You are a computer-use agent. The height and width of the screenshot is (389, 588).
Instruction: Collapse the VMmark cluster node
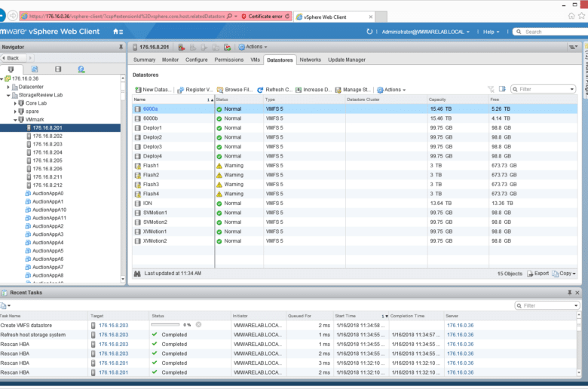[x=15, y=120]
